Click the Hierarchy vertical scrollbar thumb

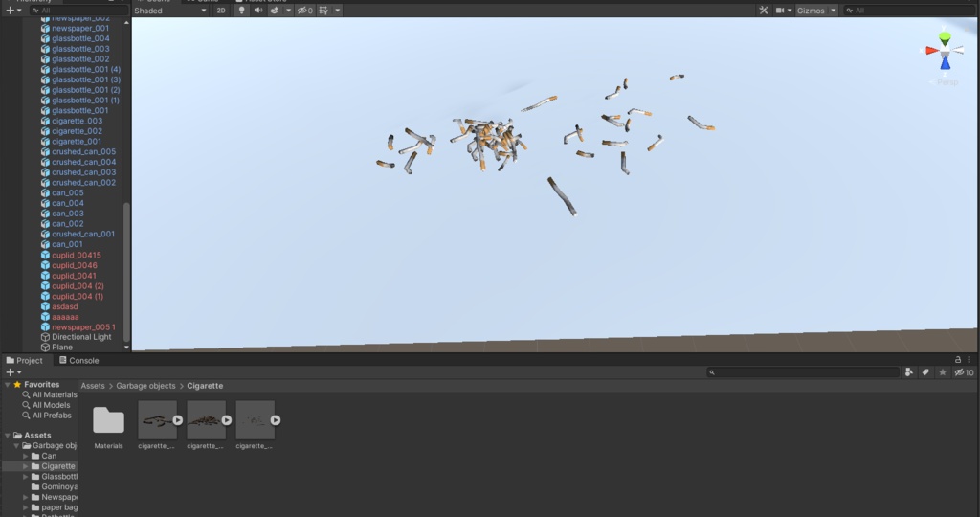(127, 272)
